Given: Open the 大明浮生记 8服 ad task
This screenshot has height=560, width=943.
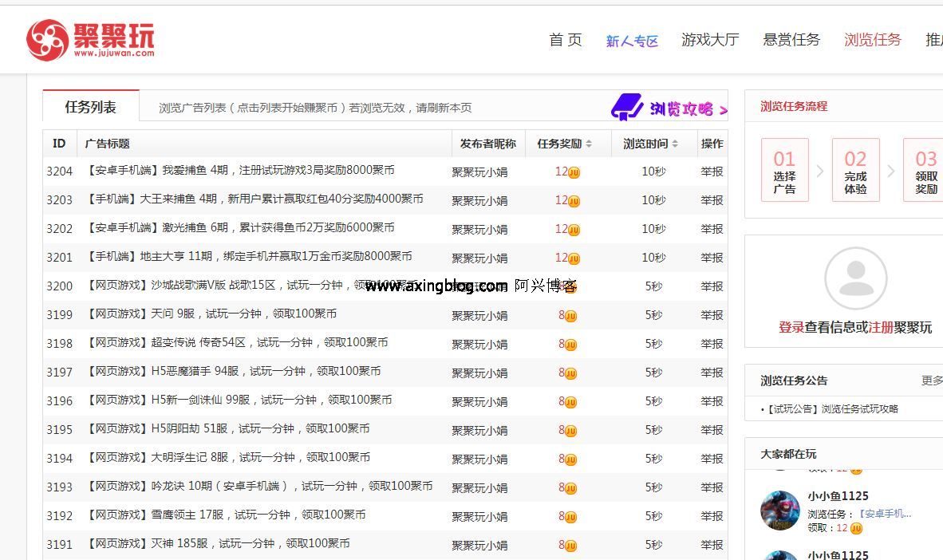Looking at the screenshot, I should pyautogui.click(x=228, y=457).
